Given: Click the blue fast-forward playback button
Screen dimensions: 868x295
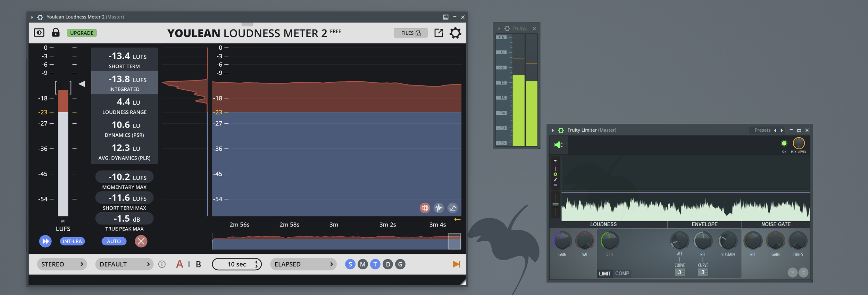Looking at the screenshot, I should point(45,241).
